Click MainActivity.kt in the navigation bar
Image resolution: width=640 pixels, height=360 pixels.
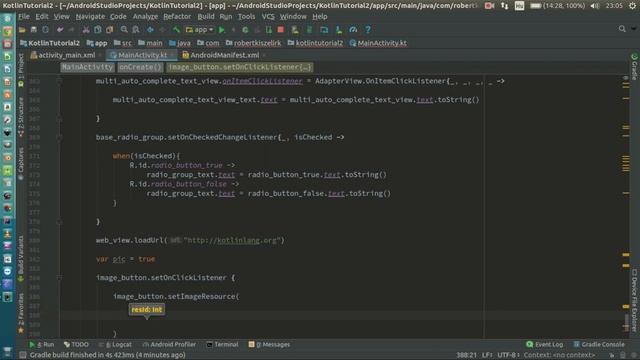[x=378, y=43]
